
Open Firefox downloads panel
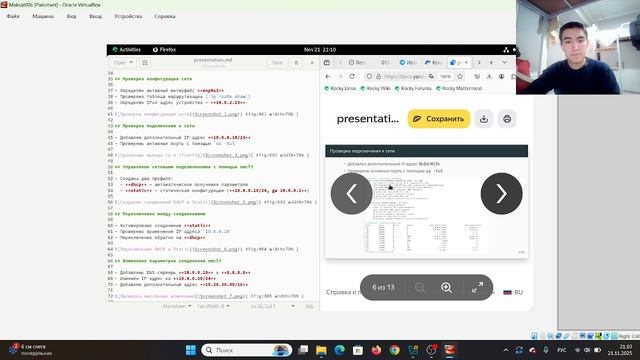click(489, 76)
